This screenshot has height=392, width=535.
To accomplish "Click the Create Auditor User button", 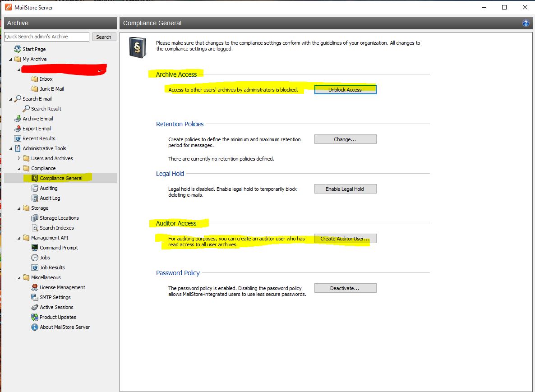I will tap(345, 239).
